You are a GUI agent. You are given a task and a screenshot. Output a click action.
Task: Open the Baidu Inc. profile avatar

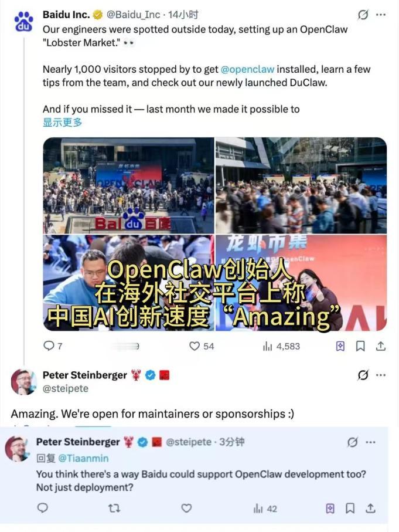[23, 21]
